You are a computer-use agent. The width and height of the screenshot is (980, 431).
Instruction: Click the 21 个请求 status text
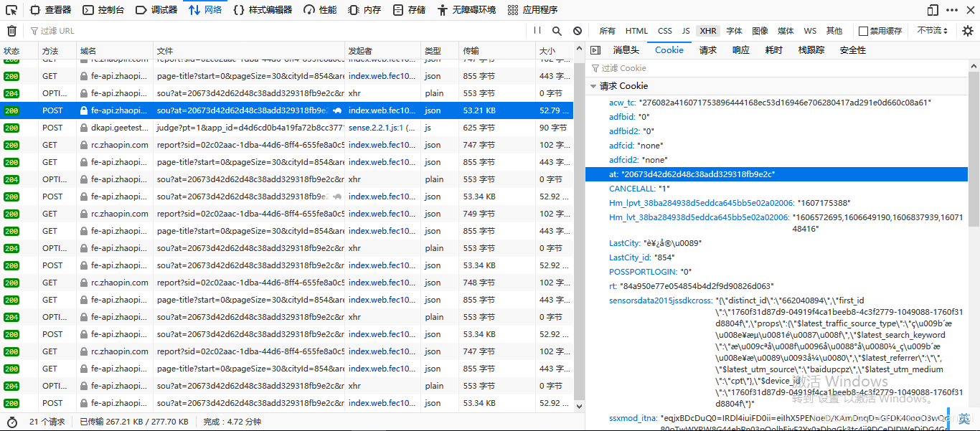[47, 422]
